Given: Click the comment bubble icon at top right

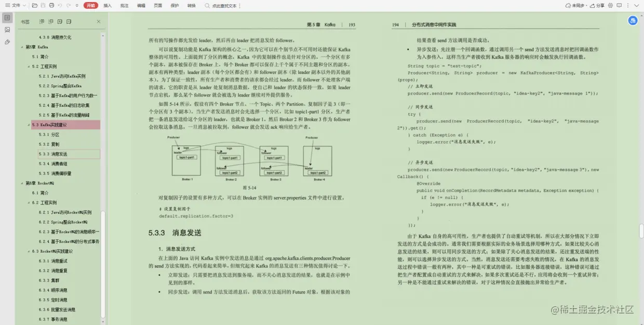Looking at the screenshot, I should click(619, 5).
